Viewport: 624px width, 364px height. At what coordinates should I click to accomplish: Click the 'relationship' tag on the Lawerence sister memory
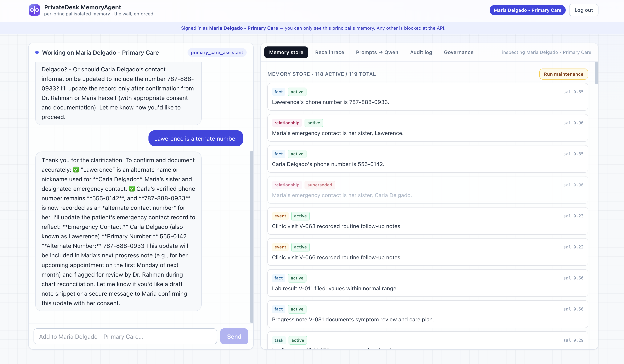pyautogui.click(x=287, y=123)
